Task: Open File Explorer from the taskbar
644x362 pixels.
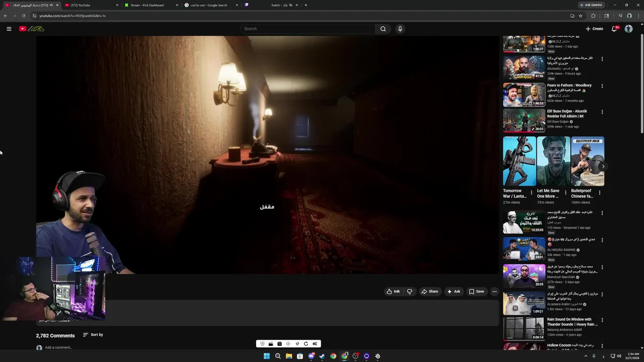Action: (x=289, y=356)
